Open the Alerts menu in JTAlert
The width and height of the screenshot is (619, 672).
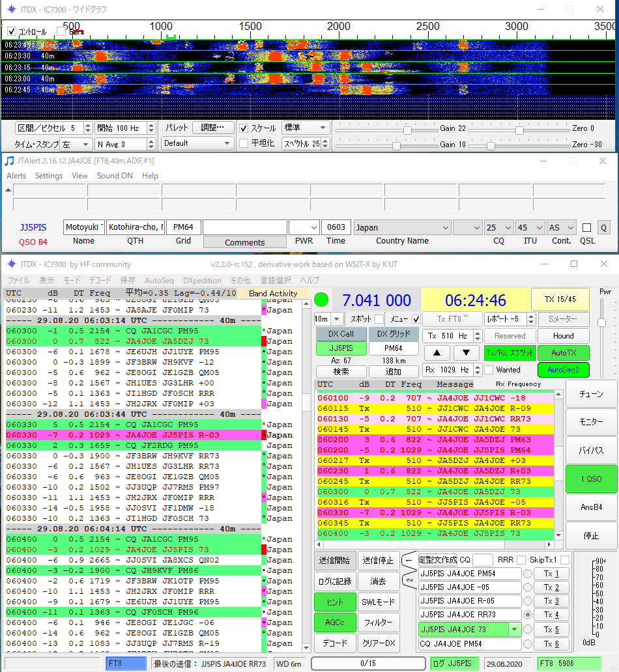[16, 176]
